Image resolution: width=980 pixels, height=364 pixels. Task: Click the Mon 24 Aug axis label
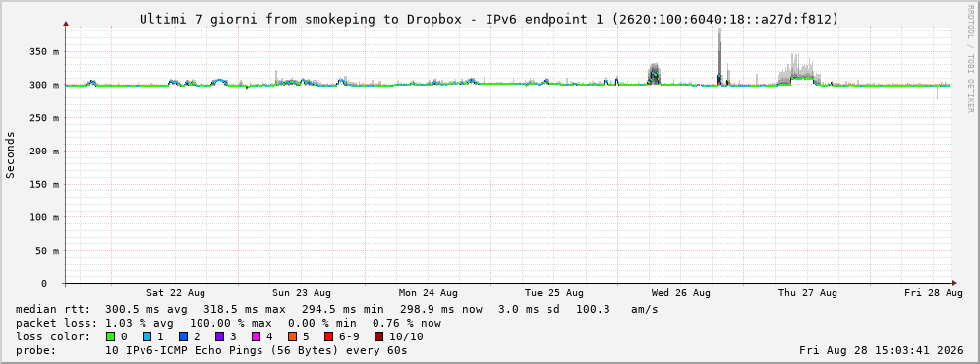point(429,293)
